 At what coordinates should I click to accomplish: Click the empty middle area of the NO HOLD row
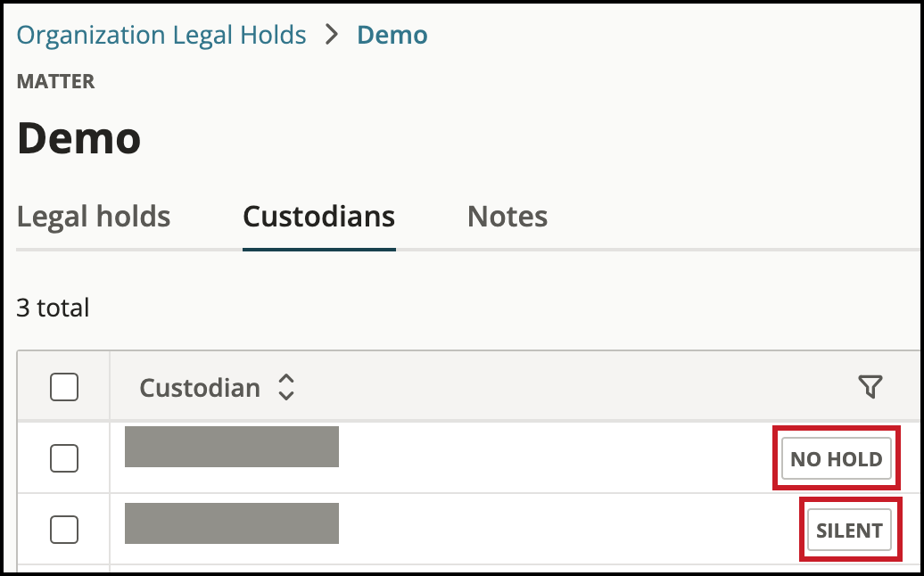point(554,458)
